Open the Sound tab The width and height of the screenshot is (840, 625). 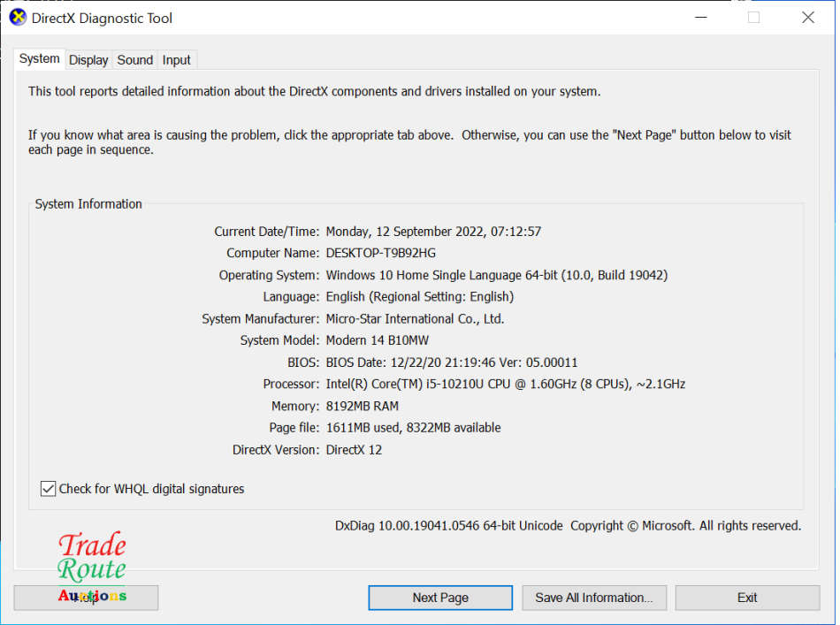(x=134, y=60)
